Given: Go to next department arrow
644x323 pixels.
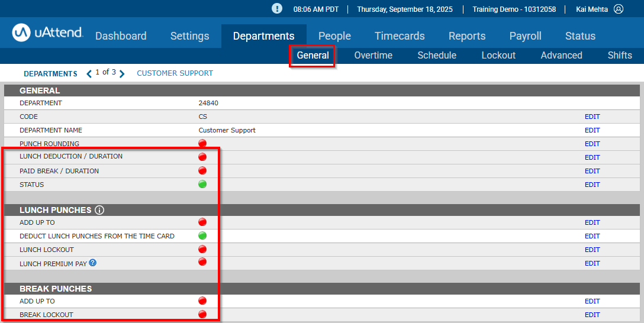Looking at the screenshot, I should coord(121,74).
